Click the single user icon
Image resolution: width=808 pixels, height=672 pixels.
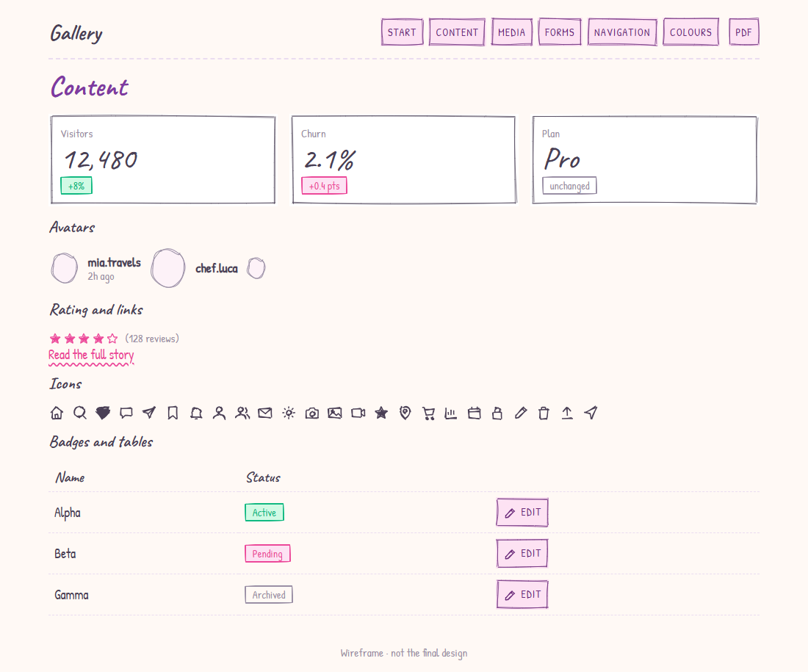pyautogui.click(x=219, y=413)
